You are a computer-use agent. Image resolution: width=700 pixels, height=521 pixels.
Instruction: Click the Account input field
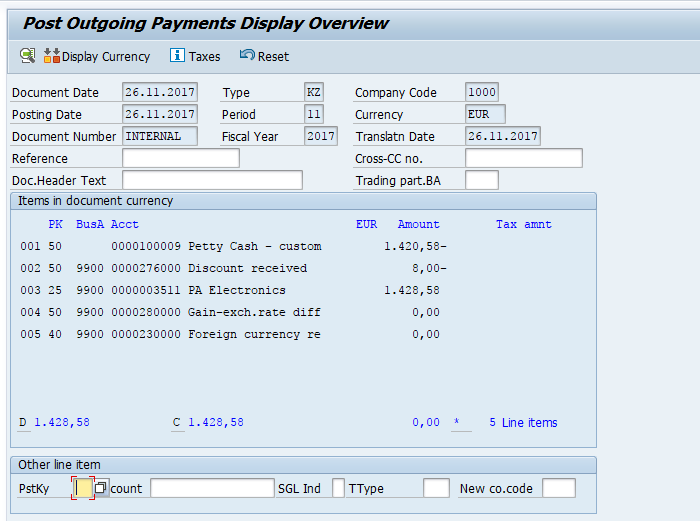(212, 488)
